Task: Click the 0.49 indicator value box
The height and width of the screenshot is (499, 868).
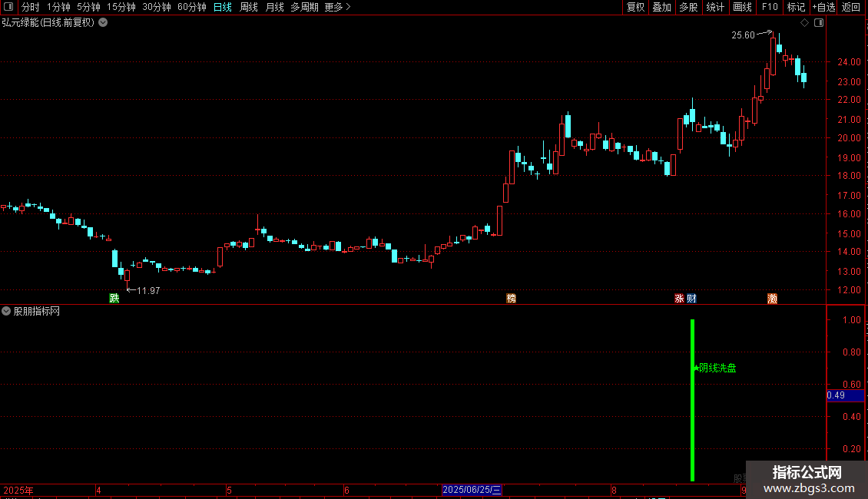Action: (x=845, y=395)
